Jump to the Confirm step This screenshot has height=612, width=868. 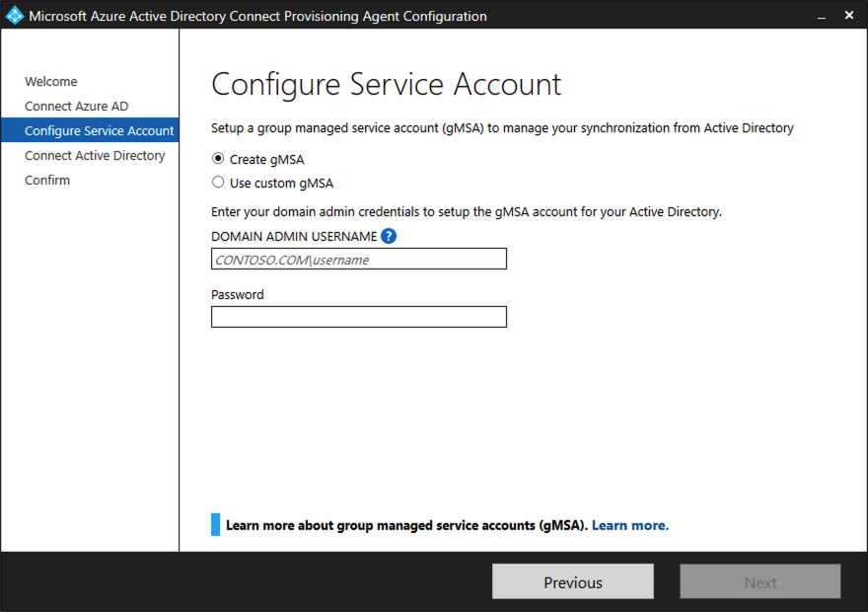pyautogui.click(x=47, y=180)
